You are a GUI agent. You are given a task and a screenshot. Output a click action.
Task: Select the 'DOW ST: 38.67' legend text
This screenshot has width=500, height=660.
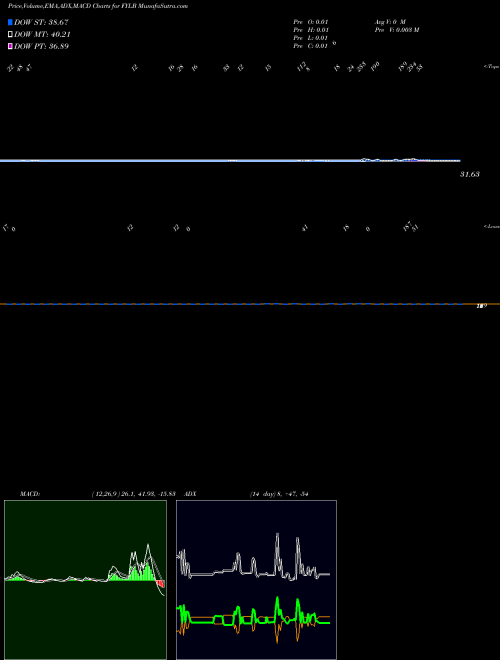pyautogui.click(x=41, y=22)
